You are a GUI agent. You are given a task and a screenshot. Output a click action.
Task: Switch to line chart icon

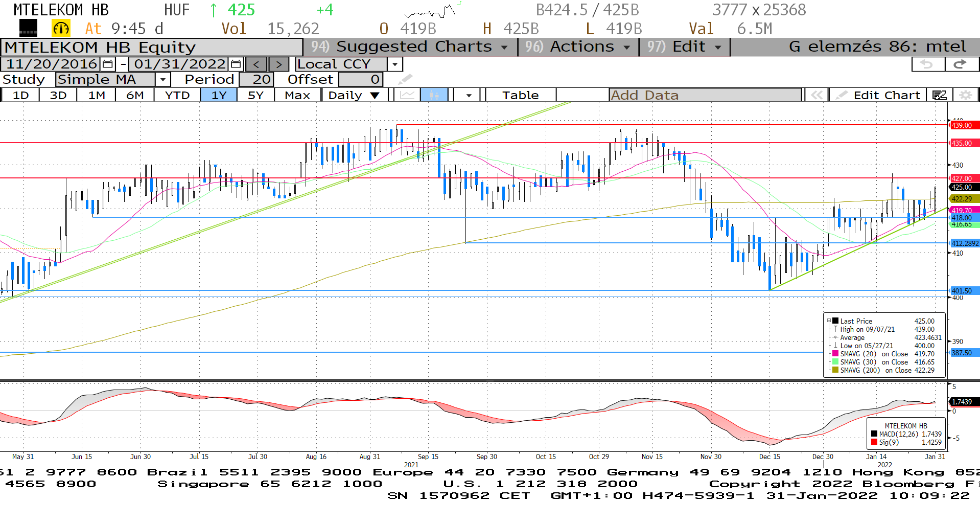(x=407, y=95)
